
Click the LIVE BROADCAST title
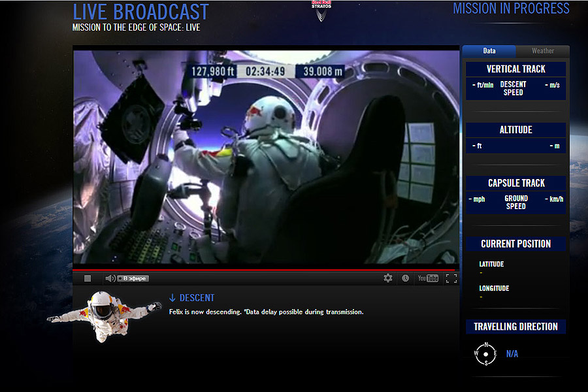pos(140,12)
